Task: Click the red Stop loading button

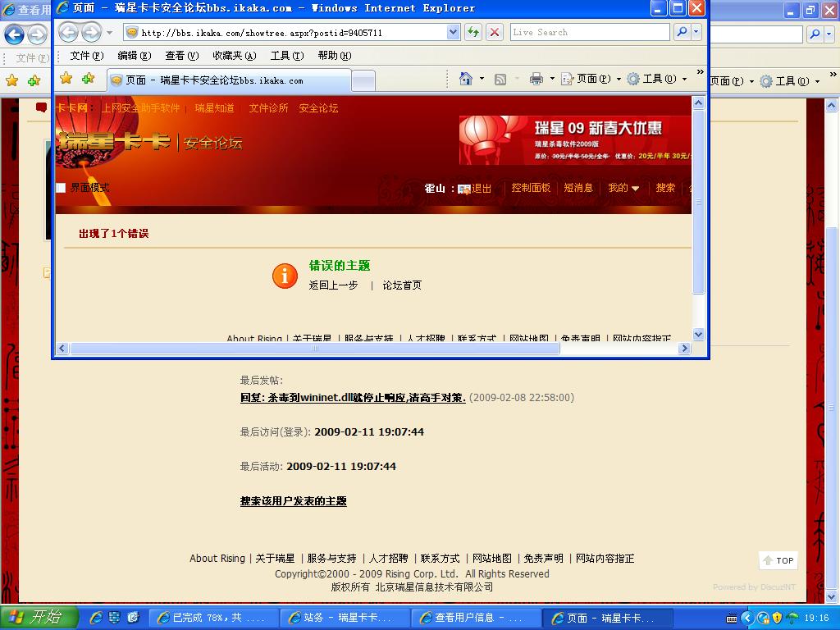Action: [x=495, y=33]
